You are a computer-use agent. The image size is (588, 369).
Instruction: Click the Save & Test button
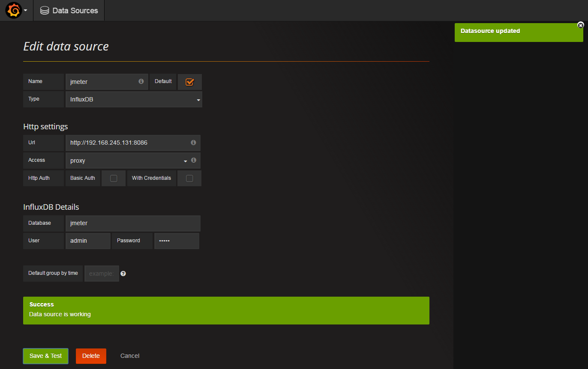coord(45,356)
